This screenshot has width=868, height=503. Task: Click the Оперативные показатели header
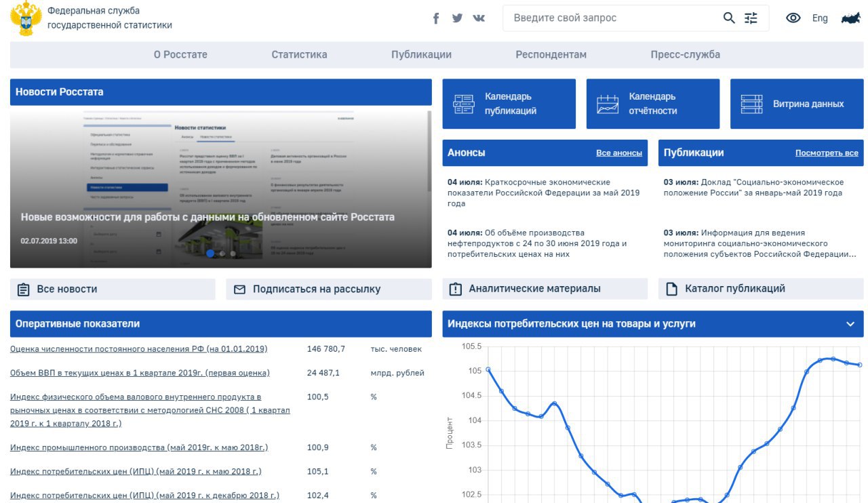point(221,324)
